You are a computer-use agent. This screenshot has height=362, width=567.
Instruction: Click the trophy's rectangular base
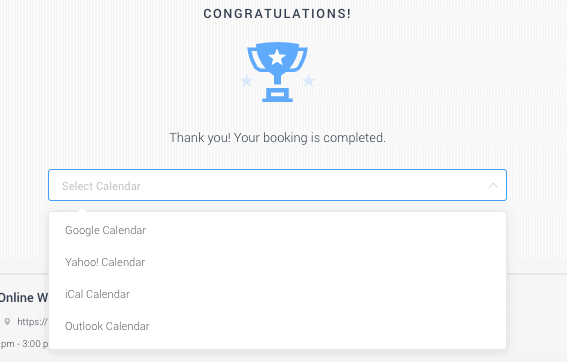(277, 95)
